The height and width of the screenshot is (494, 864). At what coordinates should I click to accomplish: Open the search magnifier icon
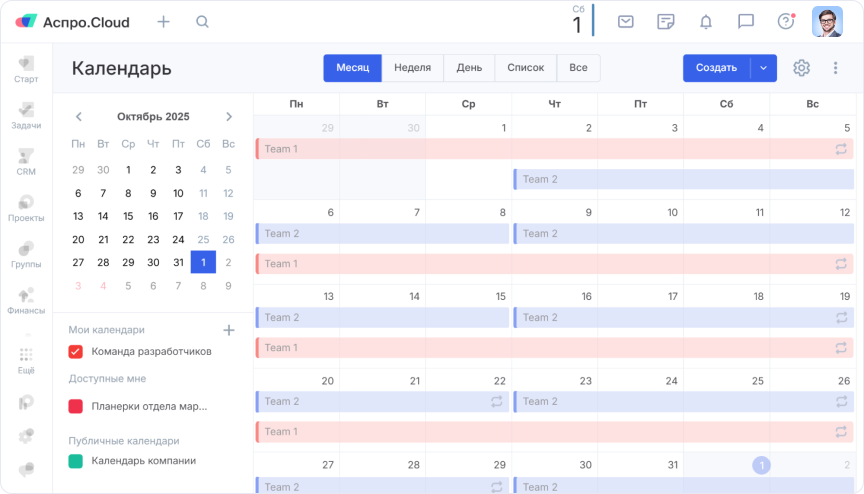point(203,21)
